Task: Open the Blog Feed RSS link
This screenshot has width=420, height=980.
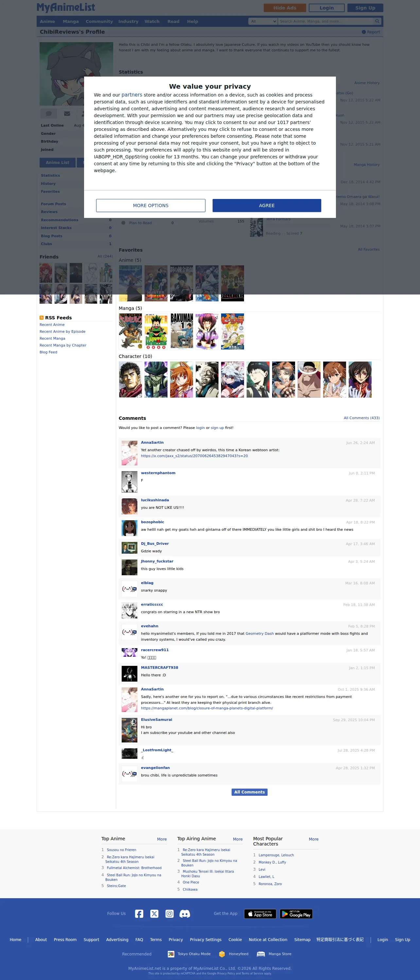Action: click(x=48, y=352)
